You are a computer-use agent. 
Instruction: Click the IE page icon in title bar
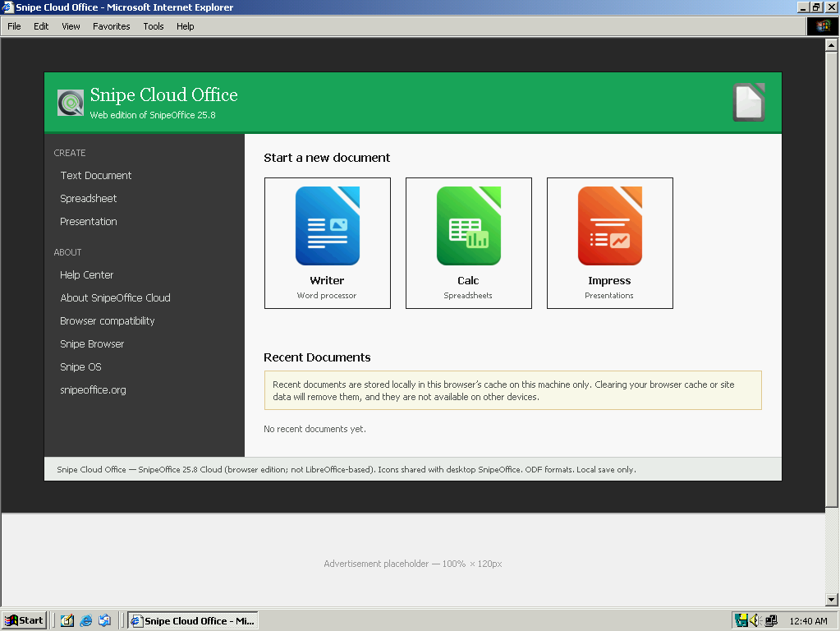pyautogui.click(x=7, y=7)
